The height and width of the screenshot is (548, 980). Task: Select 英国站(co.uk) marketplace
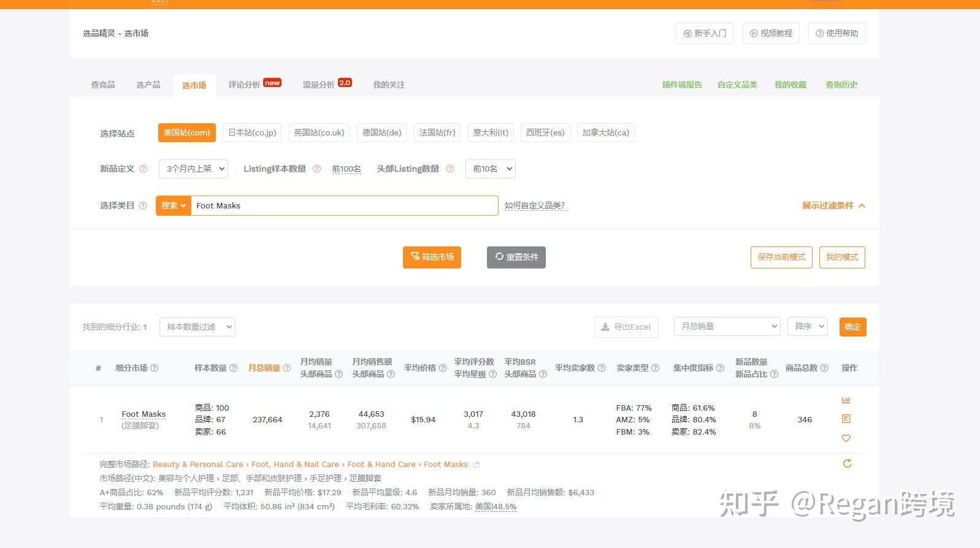pyautogui.click(x=319, y=132)
